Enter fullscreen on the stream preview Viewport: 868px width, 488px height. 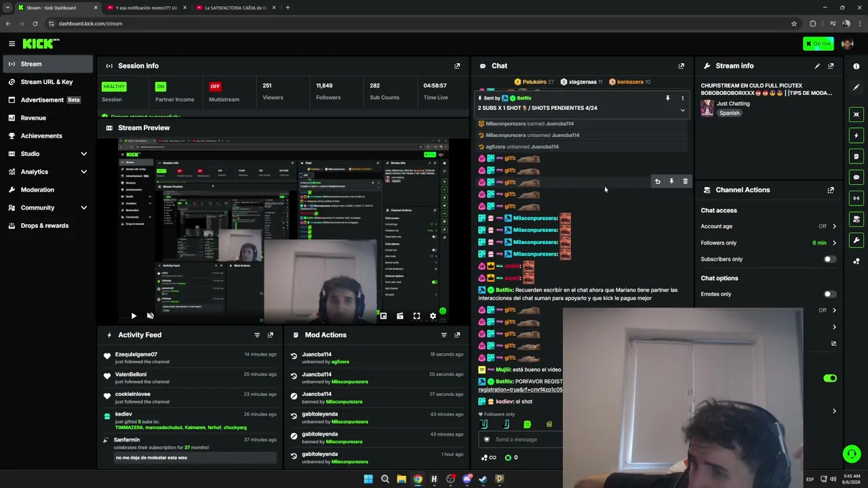(x=416, y=316)
